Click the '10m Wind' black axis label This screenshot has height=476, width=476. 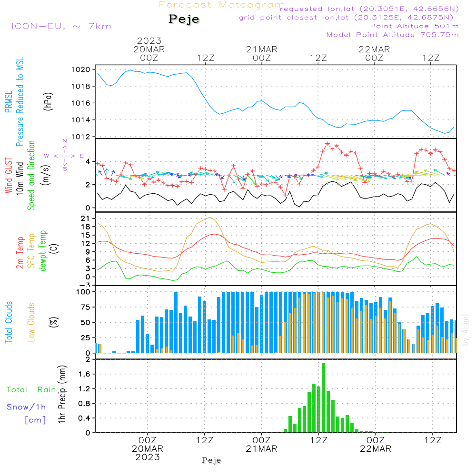[20, 178]
